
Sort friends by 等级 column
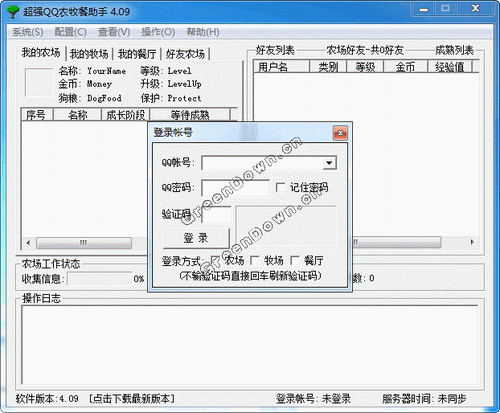(x=365, y=67)
